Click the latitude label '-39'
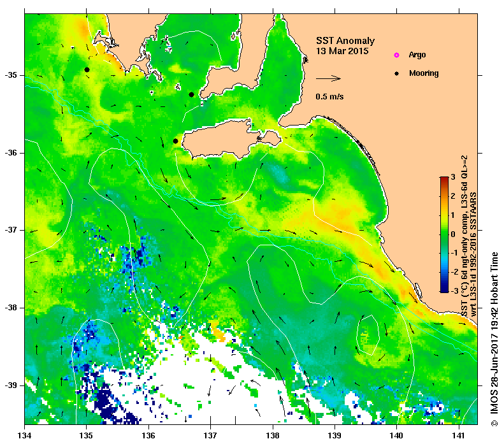This screenshot has height=446, width=504. [x=11, y=385]
